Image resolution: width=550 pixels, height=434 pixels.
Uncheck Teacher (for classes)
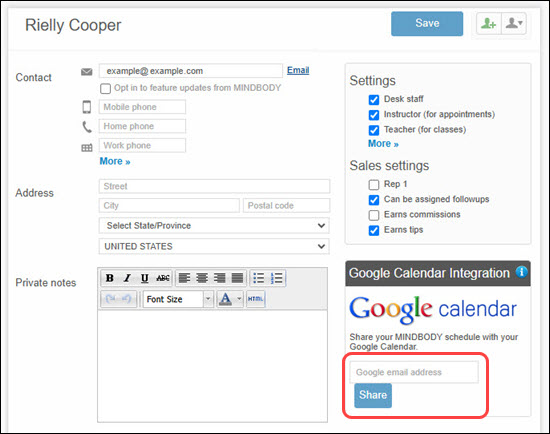click(374, 130)
